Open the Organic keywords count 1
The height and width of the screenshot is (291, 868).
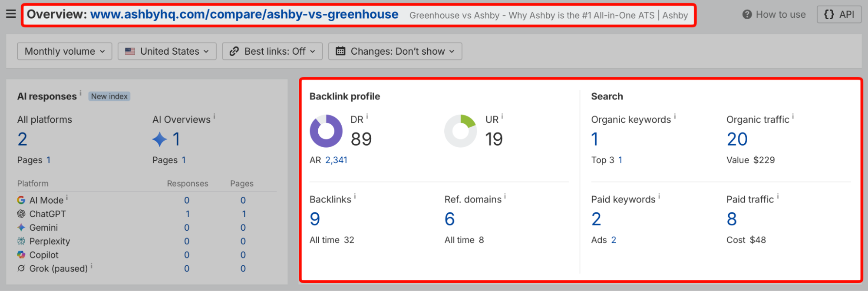coord(595,139)
